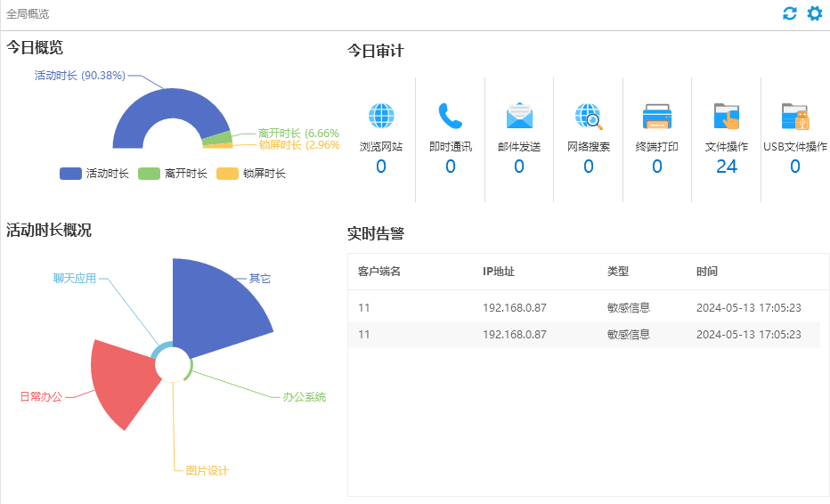Click the refresh icon at top right
This screenshot has height=504, width=830.
790,13
